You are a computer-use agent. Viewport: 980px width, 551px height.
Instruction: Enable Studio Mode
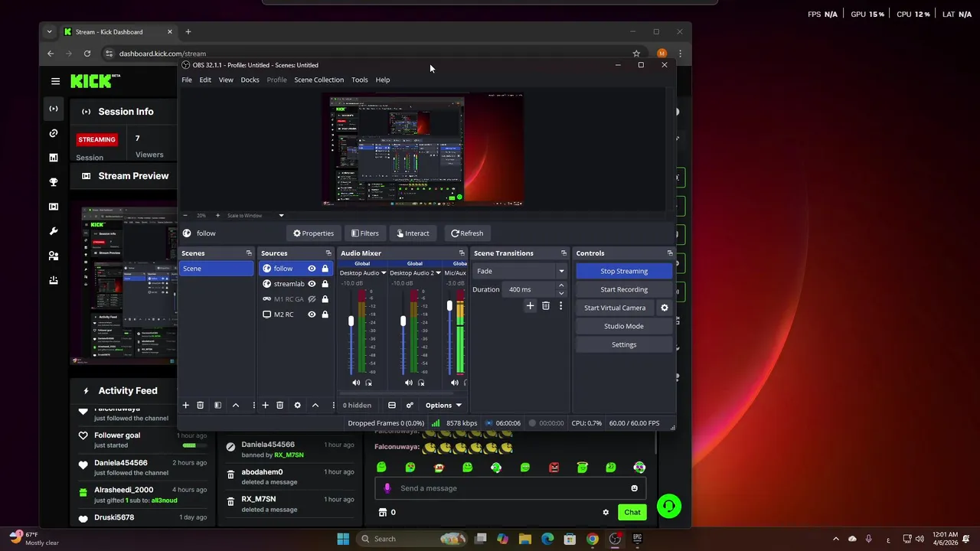point(624,326)
